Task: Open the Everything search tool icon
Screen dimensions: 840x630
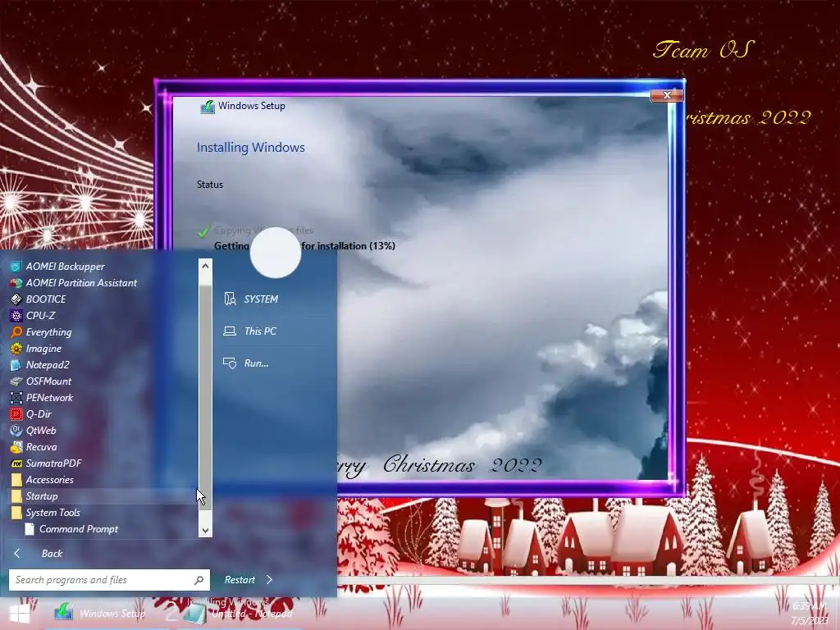Action: [16, 332]
